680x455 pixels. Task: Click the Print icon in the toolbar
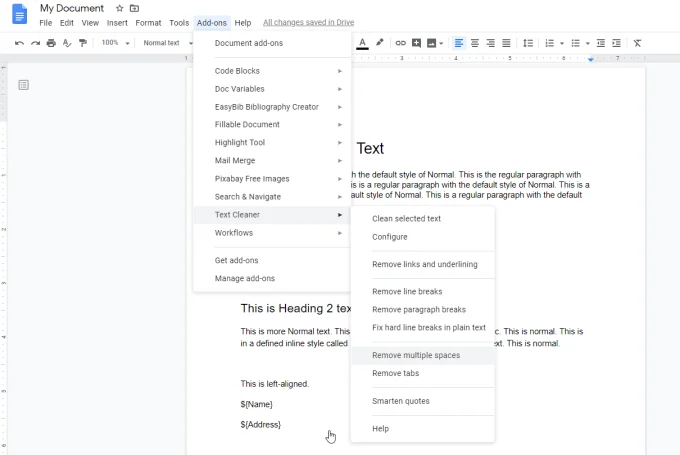click(x=51, y=43)
